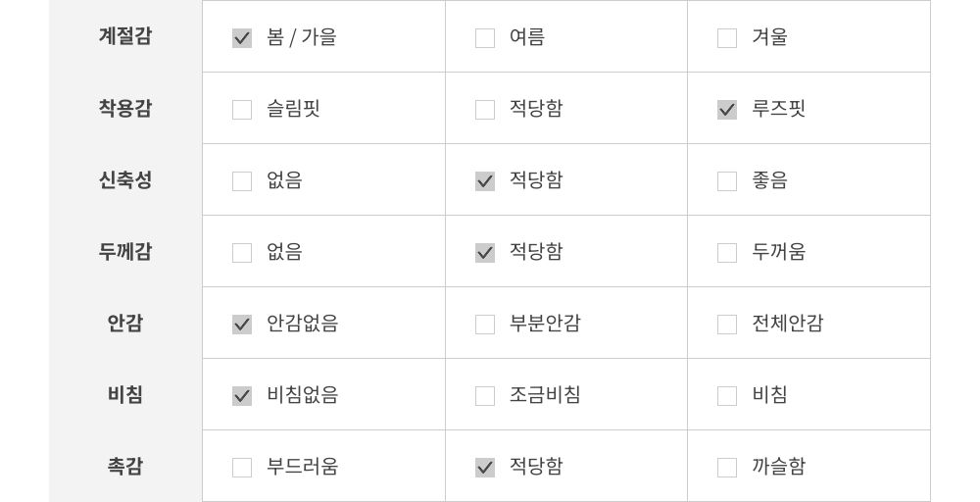Uncheck the 루즈핏 checkbox
The height and width of the screenshot is (502, 980).
(727, 110)
